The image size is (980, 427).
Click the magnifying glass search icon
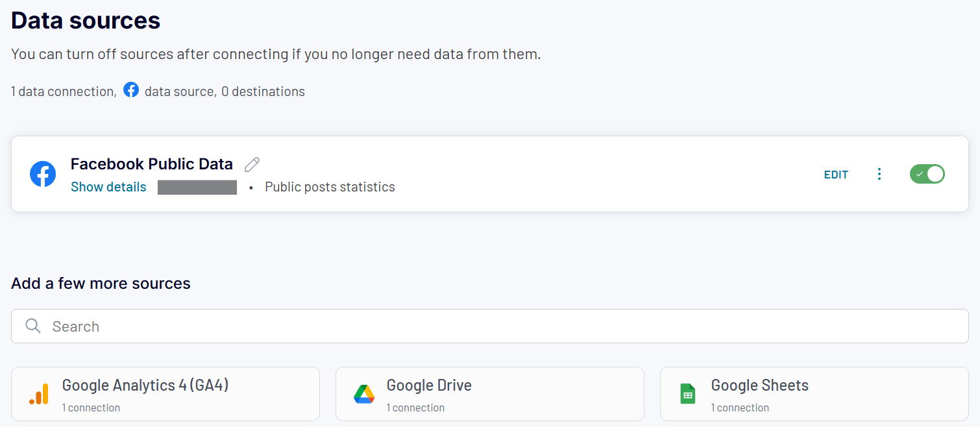coord(32,326)
